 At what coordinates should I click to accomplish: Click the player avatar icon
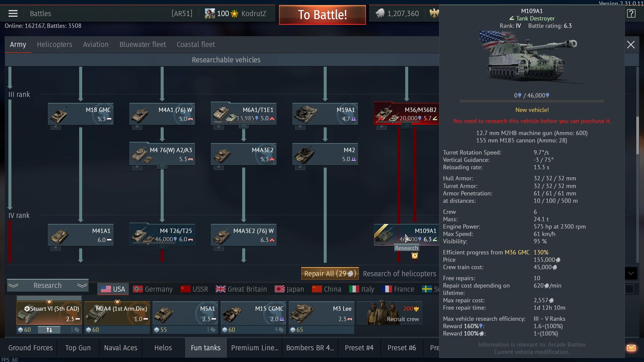210,13
